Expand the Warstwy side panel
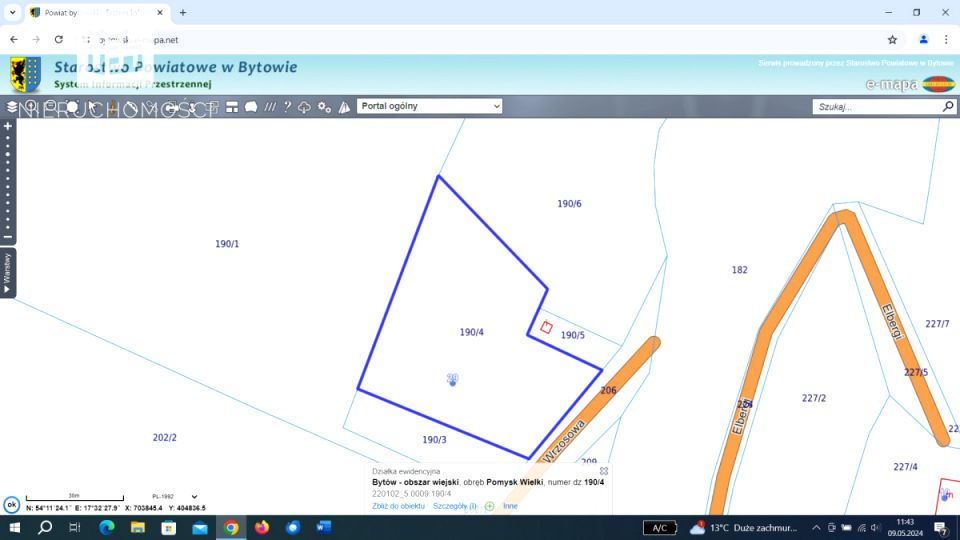The width and height of the screenshot is (960, 540). coord(8,272)
